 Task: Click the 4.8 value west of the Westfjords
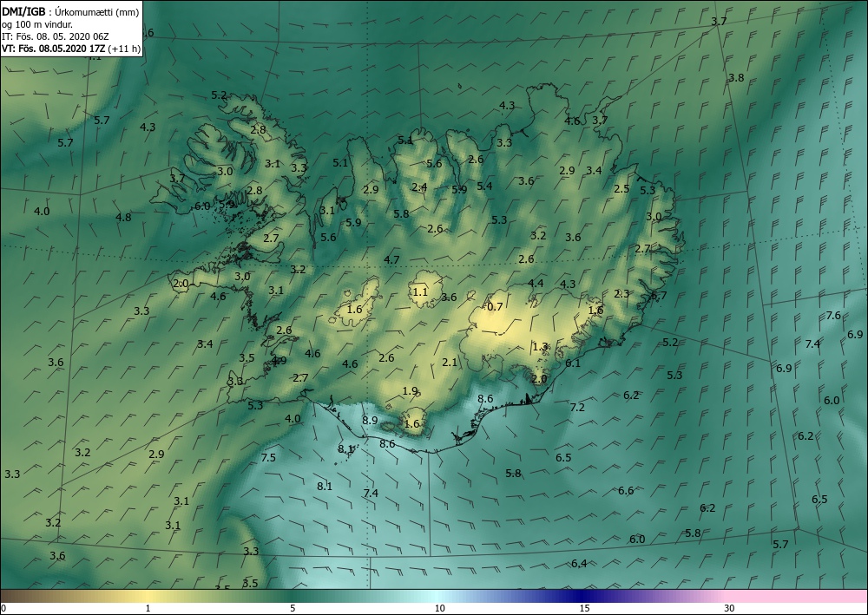tap(123, 218)
